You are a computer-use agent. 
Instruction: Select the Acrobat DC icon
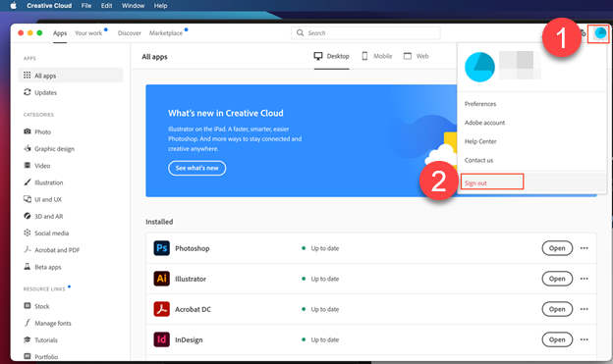click(x=161, y=309)
